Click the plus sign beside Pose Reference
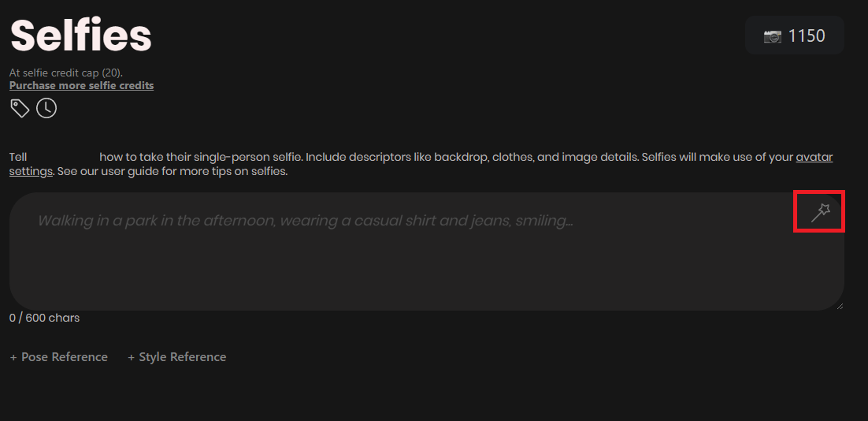 [x=13, y=357]
